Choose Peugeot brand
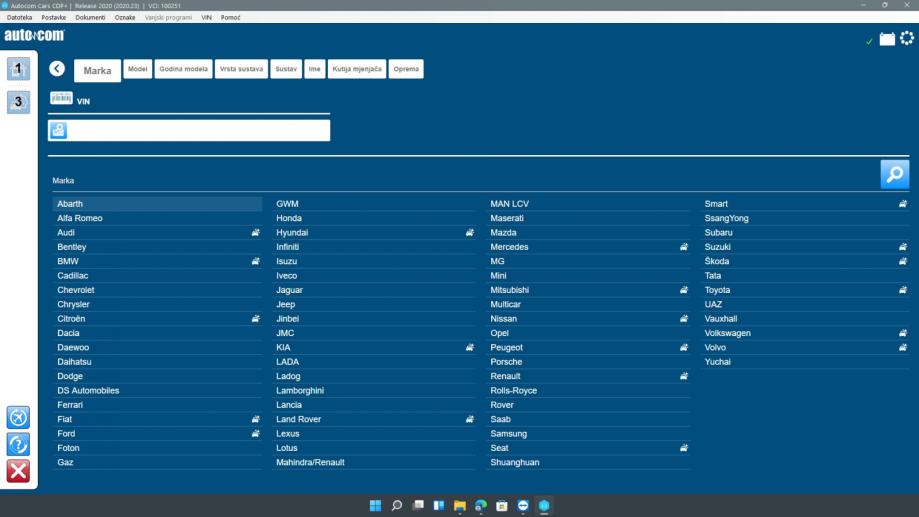 (588, 348)
